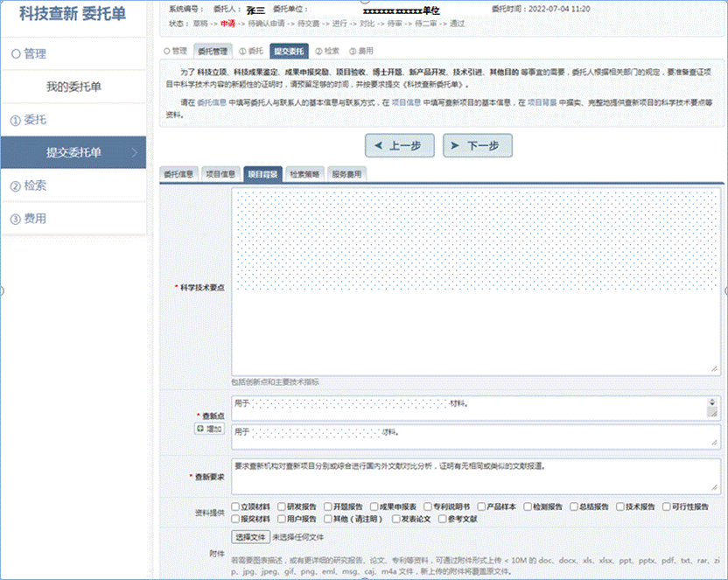Check the 开题报告 checkbox
This screenshot has width=728, height=580.
click(328, 507)
